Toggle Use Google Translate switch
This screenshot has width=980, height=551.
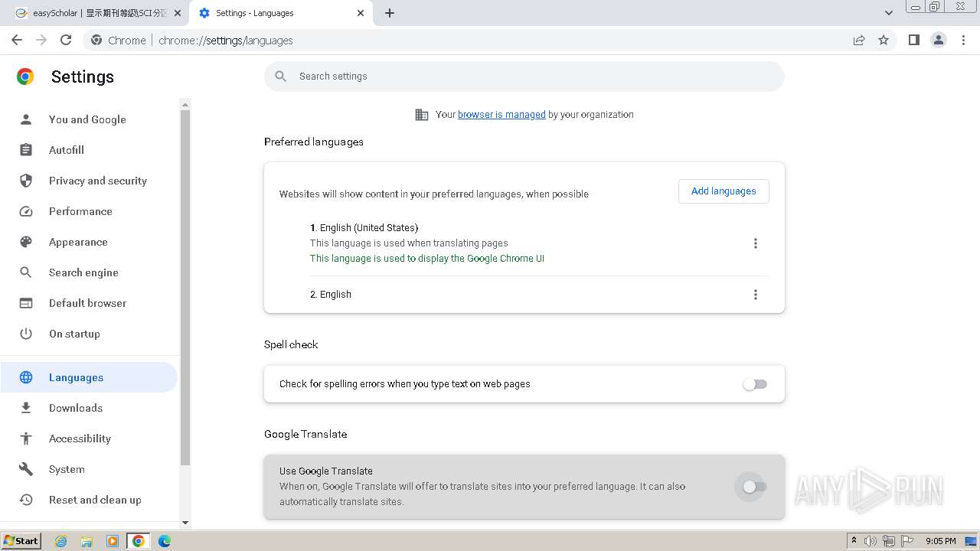click(x=755, y=487)
